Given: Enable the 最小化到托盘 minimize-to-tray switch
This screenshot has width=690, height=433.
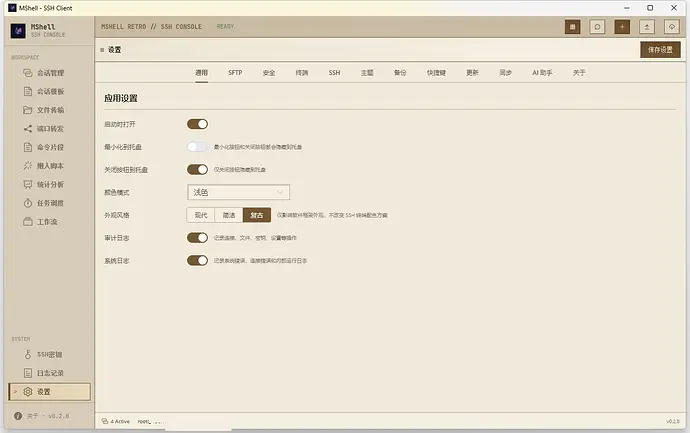Looking at the screenshot, I should point(197,147).
